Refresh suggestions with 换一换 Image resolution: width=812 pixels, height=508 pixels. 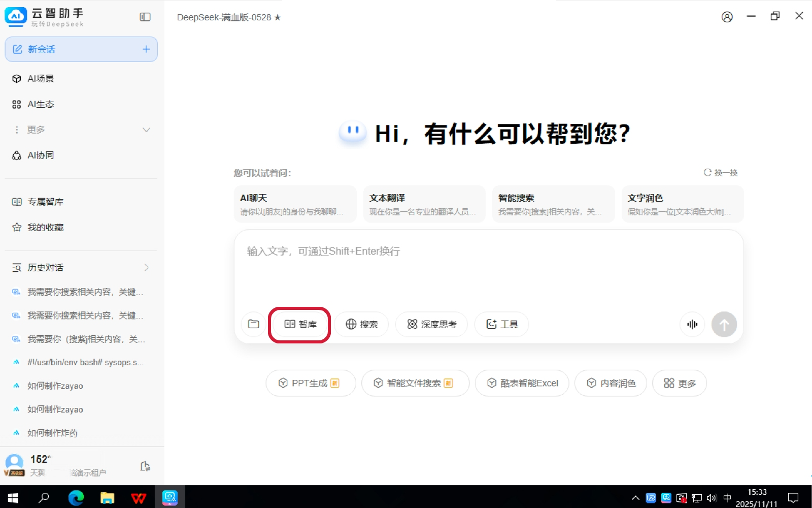[721, 173]
